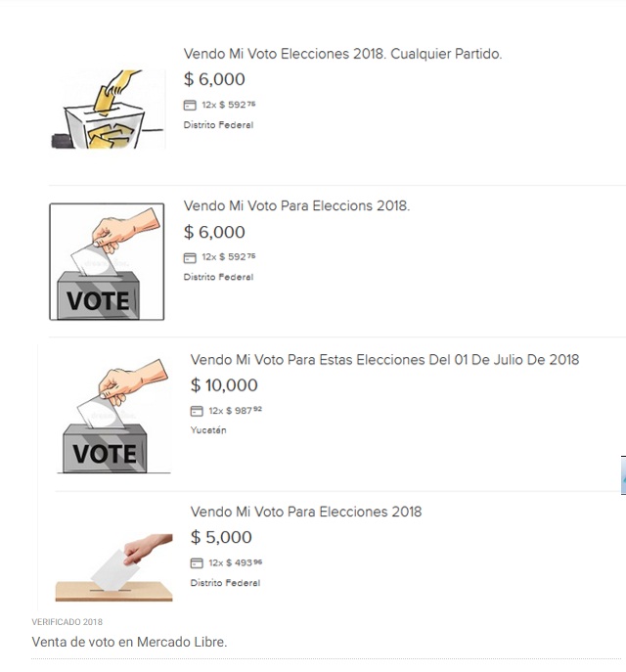Click credit card icon in second listing
This screenshot has height=672, width=626.
pos(190,257)
